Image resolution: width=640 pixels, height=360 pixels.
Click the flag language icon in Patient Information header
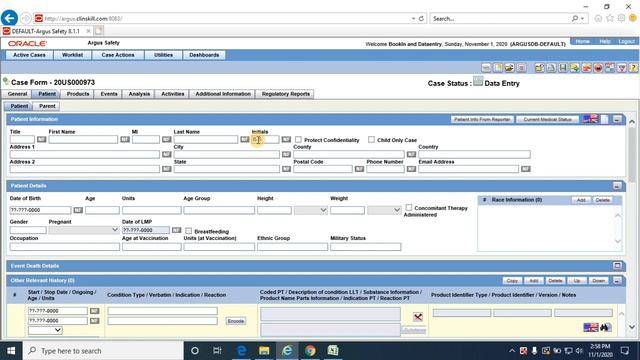pyautogui.click(x=591, y=119)
